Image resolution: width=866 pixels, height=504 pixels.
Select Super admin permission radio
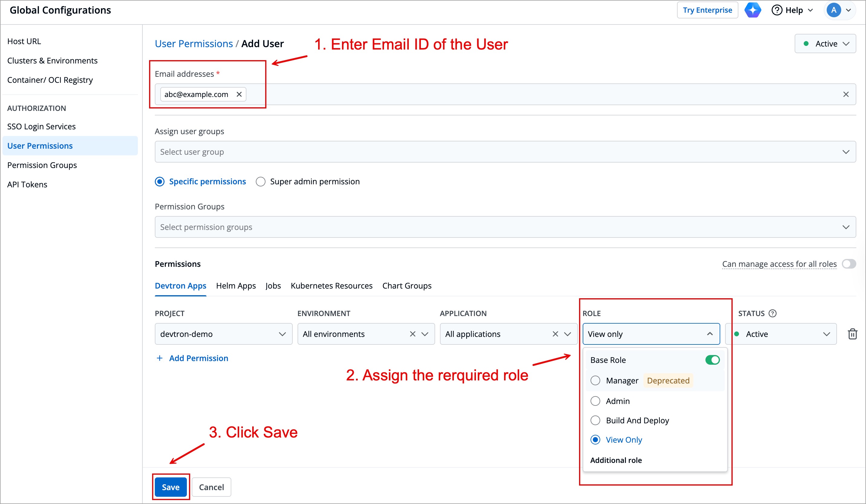click(260, 181)
